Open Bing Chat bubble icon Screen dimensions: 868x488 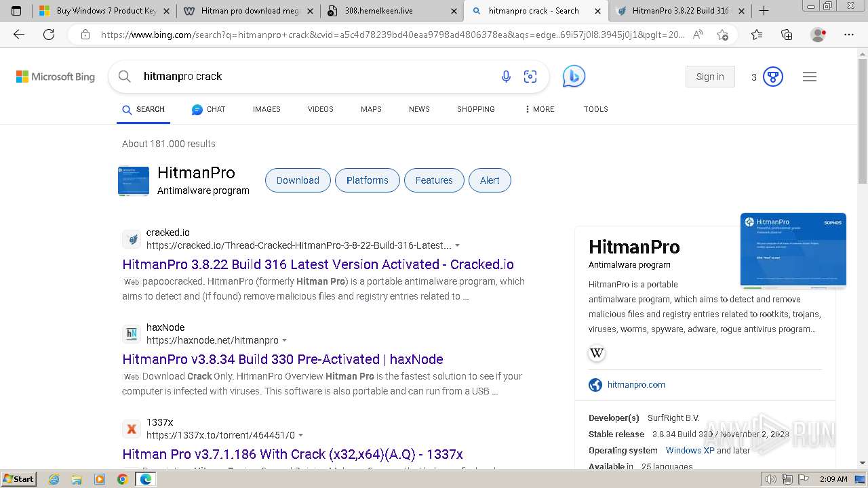tap(574, 77)
